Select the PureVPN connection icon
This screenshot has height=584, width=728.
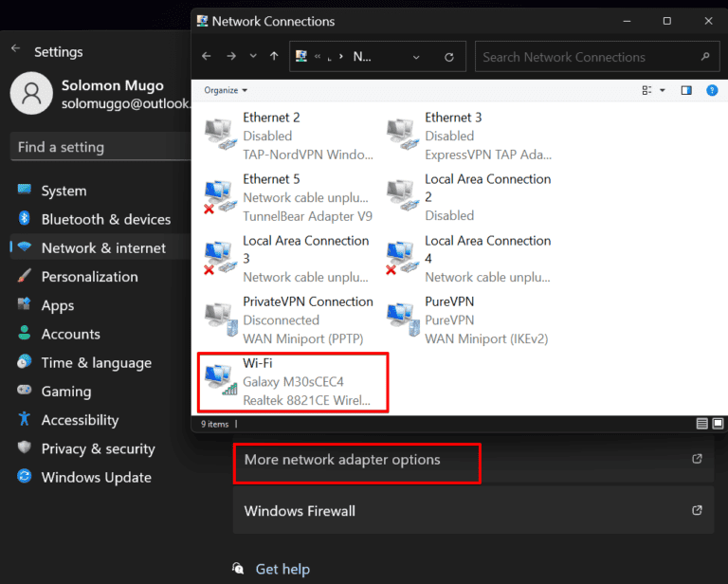point(403,319)
